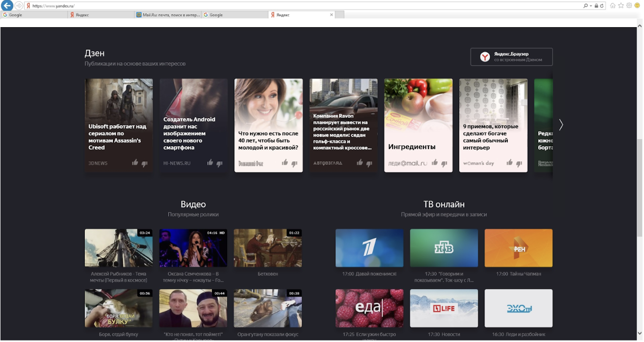This screenshot has height=342, width=644.
Task: Click the page vertical scrollbar thumb
Action: coord(639,188)
